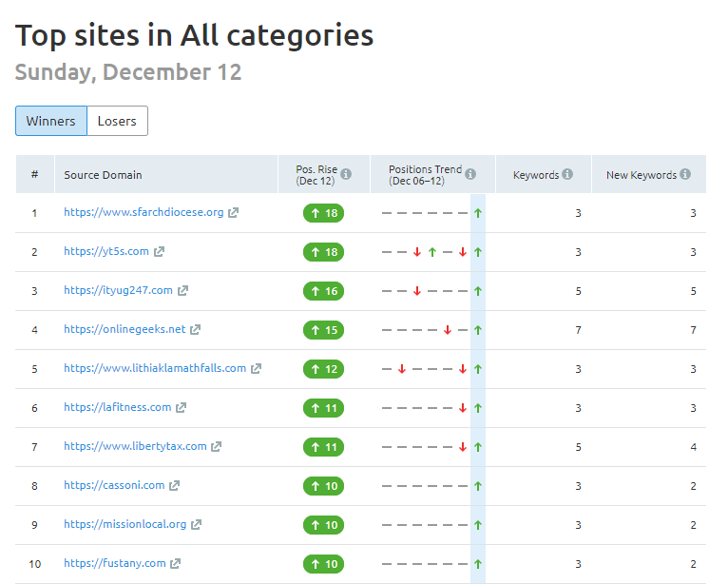Click external-link icon next to lafitness.com
This screenshot has width=728, height=584.
[182, 408]
